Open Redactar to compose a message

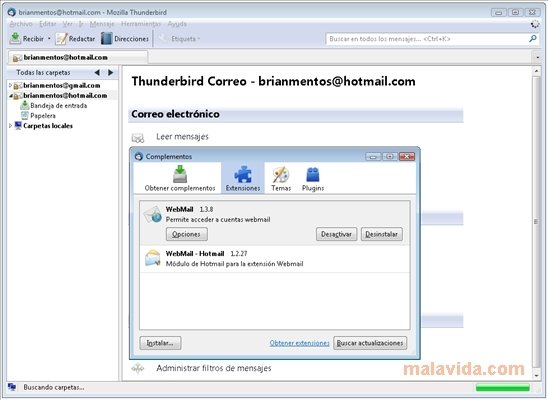(x=75, y=39)
